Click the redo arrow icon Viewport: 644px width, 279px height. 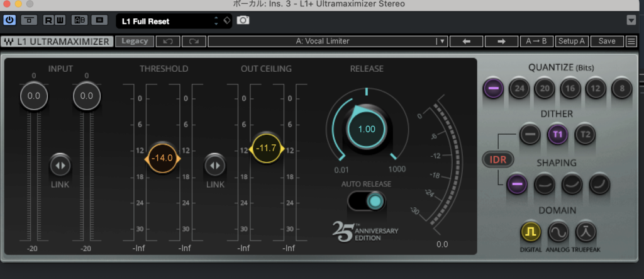pos(193,42)
